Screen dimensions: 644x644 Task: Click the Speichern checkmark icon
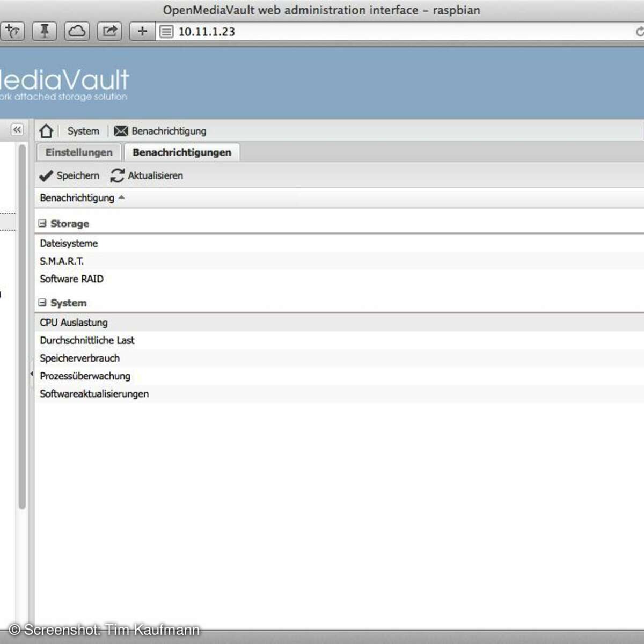pos(46,176)
